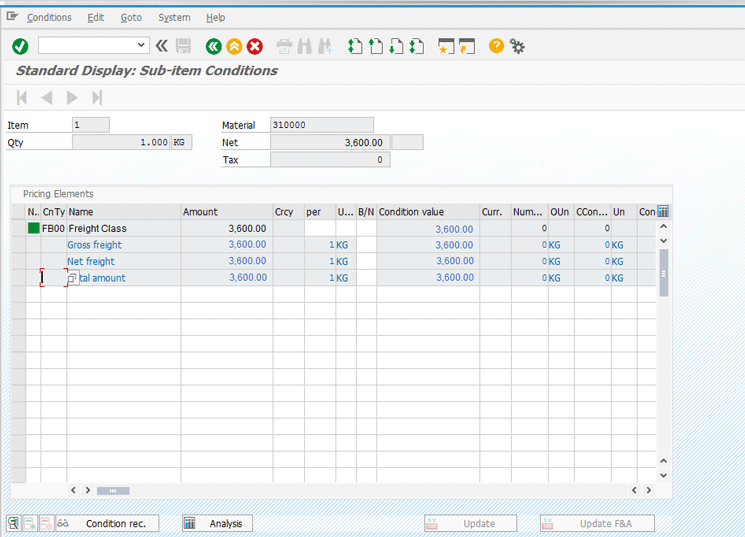Screen dimensions: 745x537
Task: Open the SAP window menu icon at top left
Action: (12, 17)
